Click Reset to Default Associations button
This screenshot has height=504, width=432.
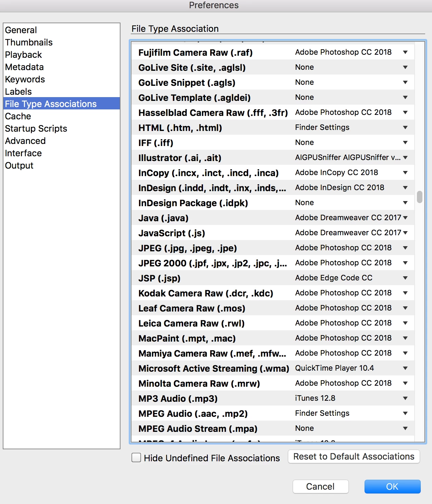pyautogui.click(x=354, y=456)
